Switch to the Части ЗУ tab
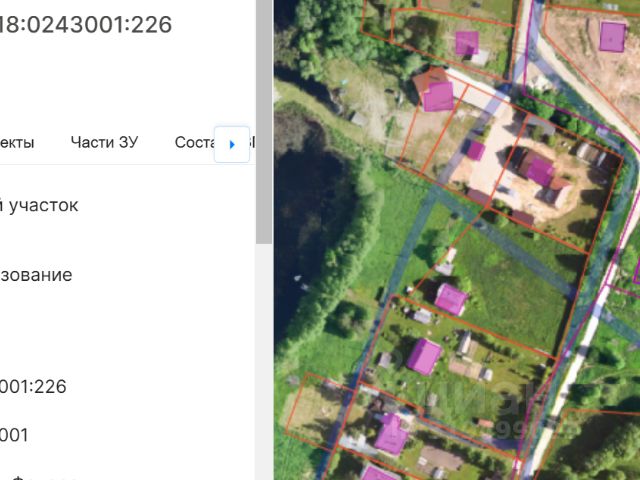 [x=104, y=142]
